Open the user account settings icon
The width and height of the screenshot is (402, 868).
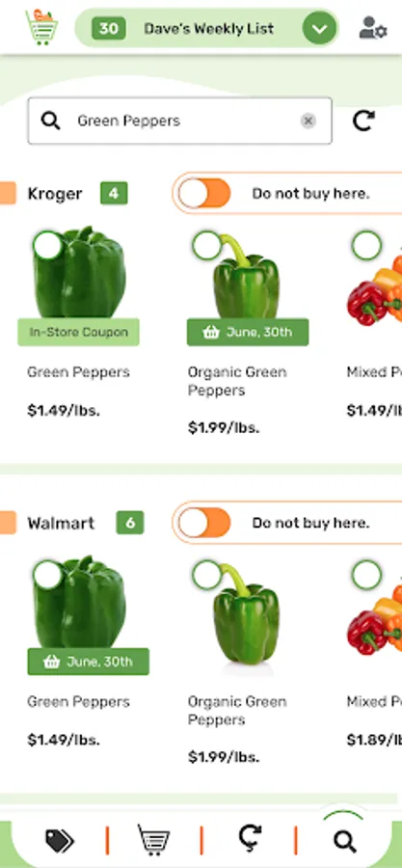click(373, 28)
